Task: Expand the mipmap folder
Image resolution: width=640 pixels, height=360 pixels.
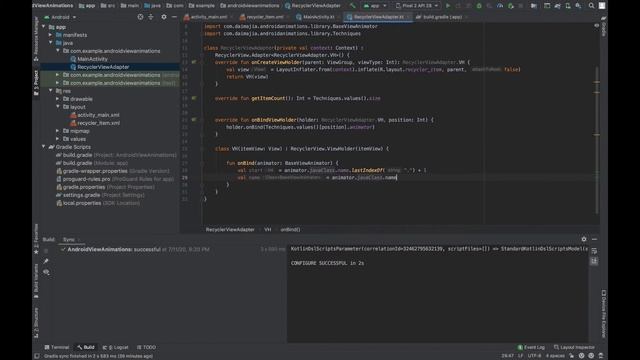Action: click(58, 131)
